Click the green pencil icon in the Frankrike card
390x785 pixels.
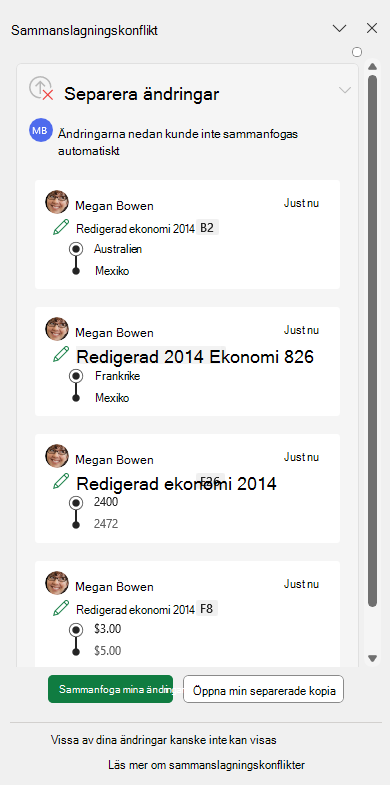click(61, 355)
